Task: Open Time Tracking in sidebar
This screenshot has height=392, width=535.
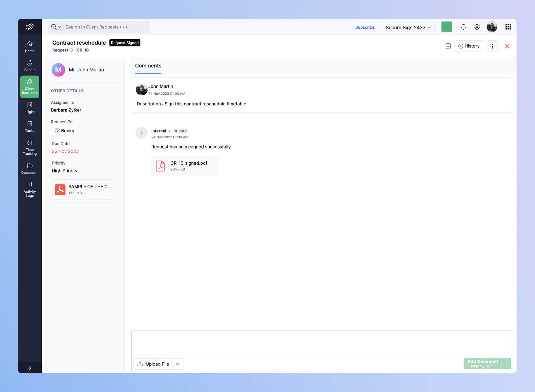Action: tap(30, 148)
